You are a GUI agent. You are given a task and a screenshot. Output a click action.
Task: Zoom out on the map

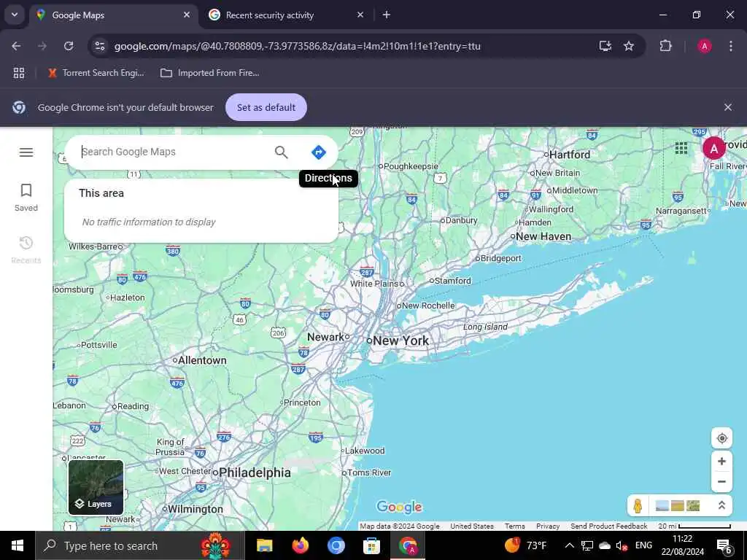(x=721, y=481)
